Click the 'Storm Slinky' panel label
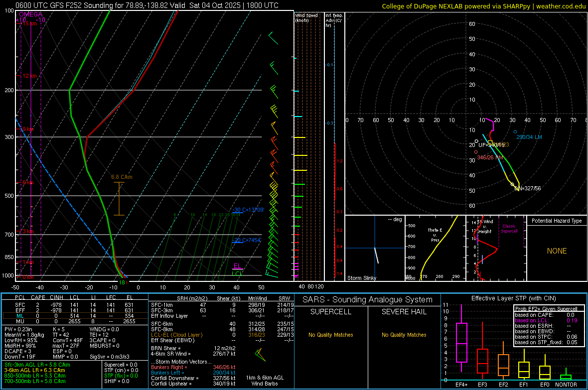The width and height of the screenshot is (588, 390). [x=361, y=278]
